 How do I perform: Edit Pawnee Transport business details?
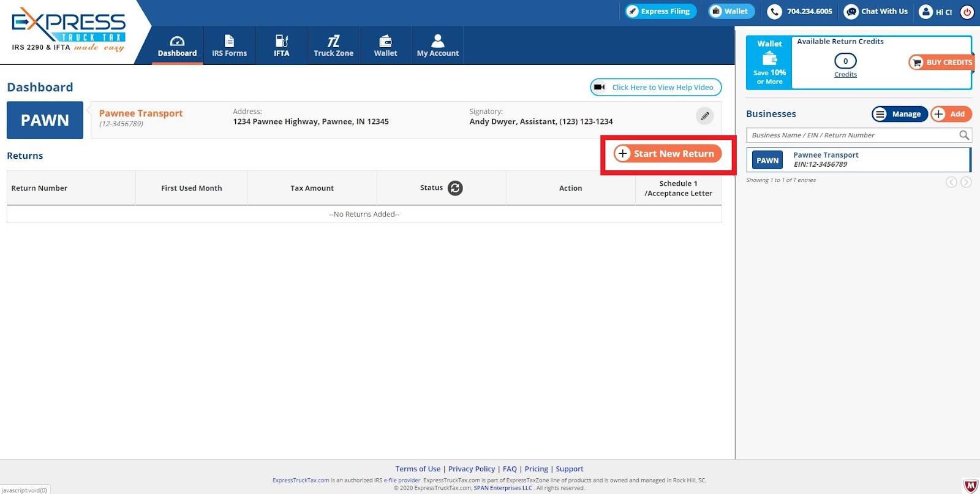[705, 116]
